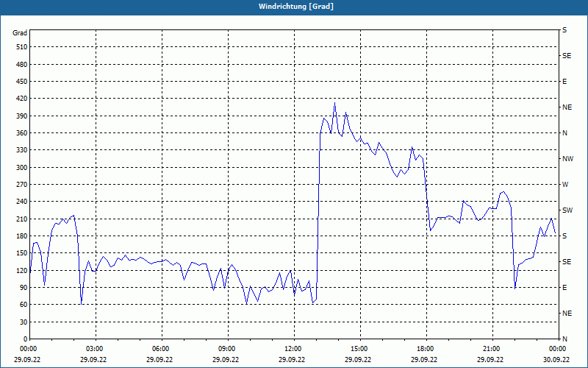Select the 90 y-axis tick label
Screen dimensions: 588x368
(24, 288)
